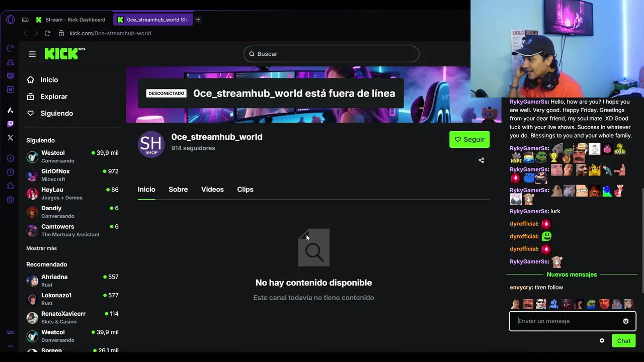
Task: Open Extensions cube icon in Opera sidebar
Action: pyautogui.click(x=11, y=186)
